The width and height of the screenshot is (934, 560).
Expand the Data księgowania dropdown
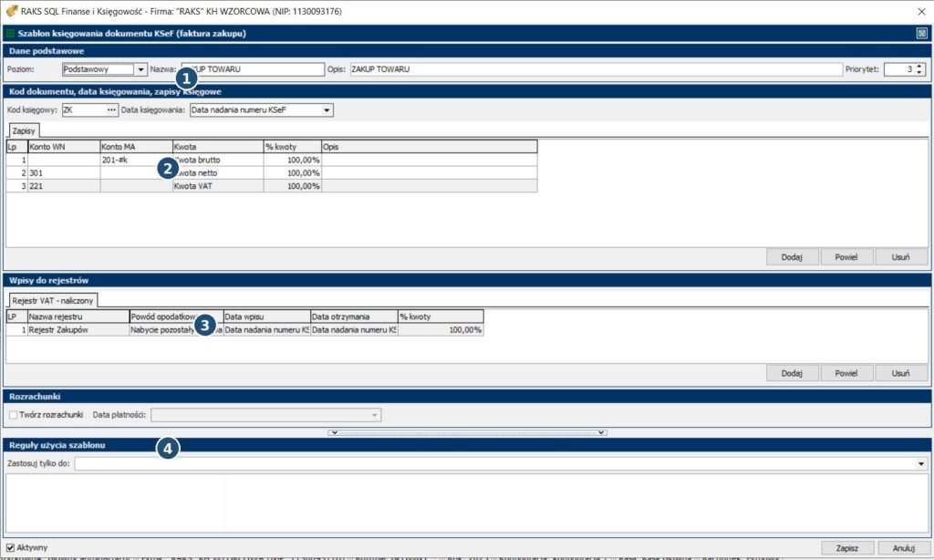coord(327,110)
